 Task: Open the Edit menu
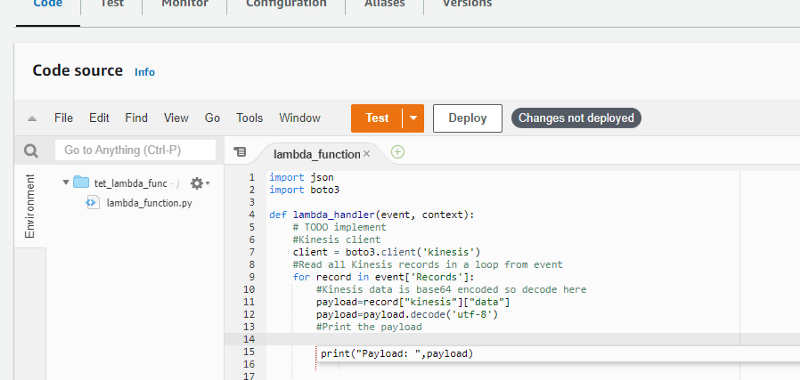point(99,118)
